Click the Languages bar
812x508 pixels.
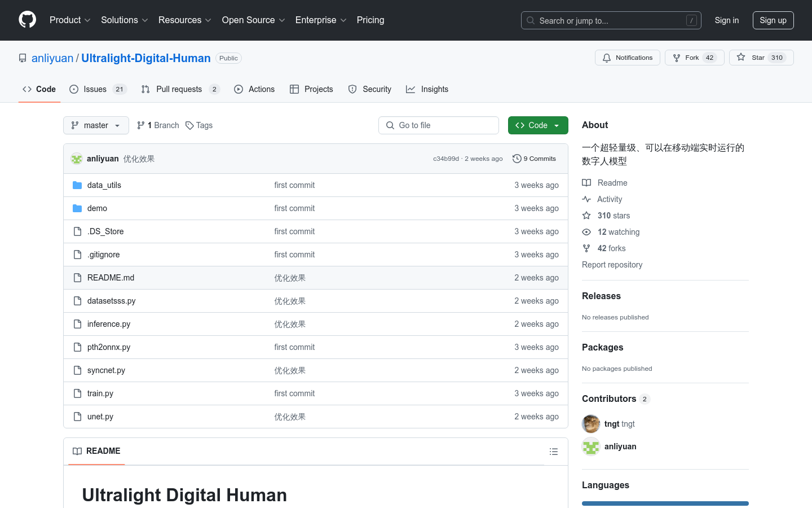pos(665,503)
